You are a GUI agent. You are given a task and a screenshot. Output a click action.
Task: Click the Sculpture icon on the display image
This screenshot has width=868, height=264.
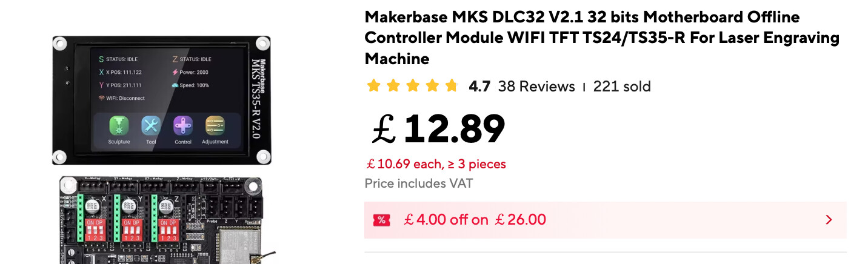pos(119,126)
